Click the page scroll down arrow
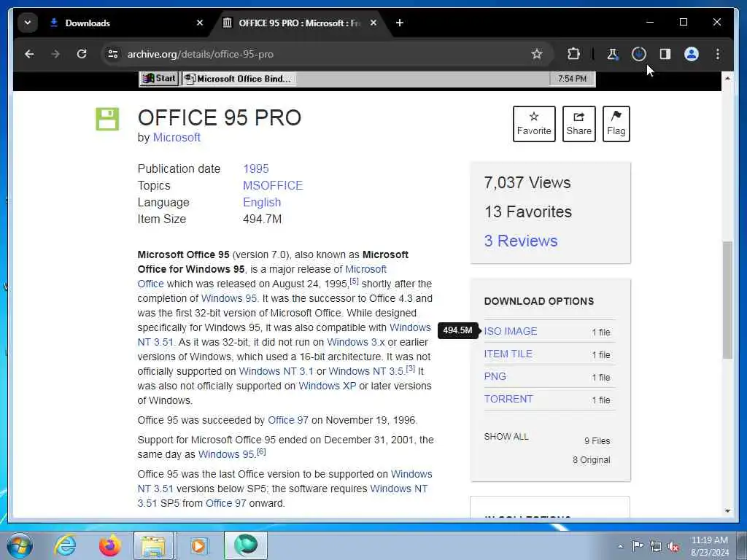This screenshot has width=747, height=560. point(727,511)
